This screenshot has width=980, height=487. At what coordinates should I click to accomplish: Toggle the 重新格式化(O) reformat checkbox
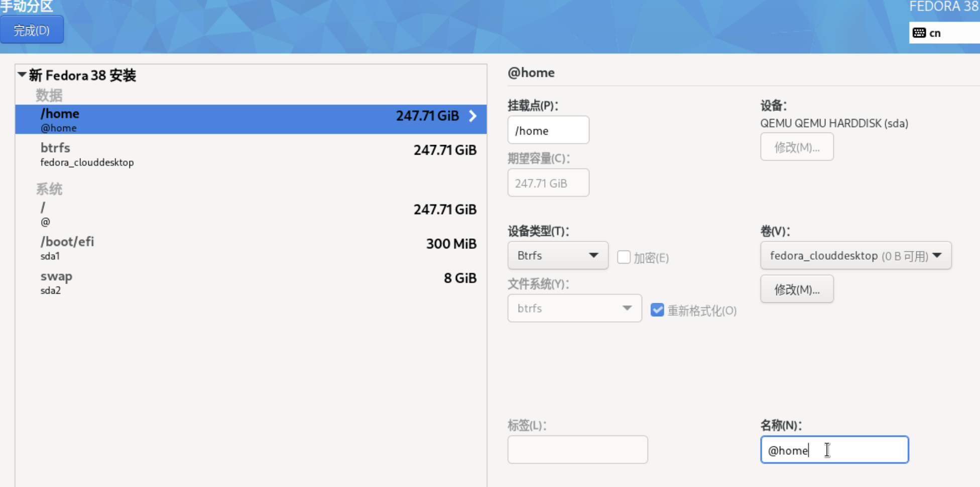(x=657, y=310)
